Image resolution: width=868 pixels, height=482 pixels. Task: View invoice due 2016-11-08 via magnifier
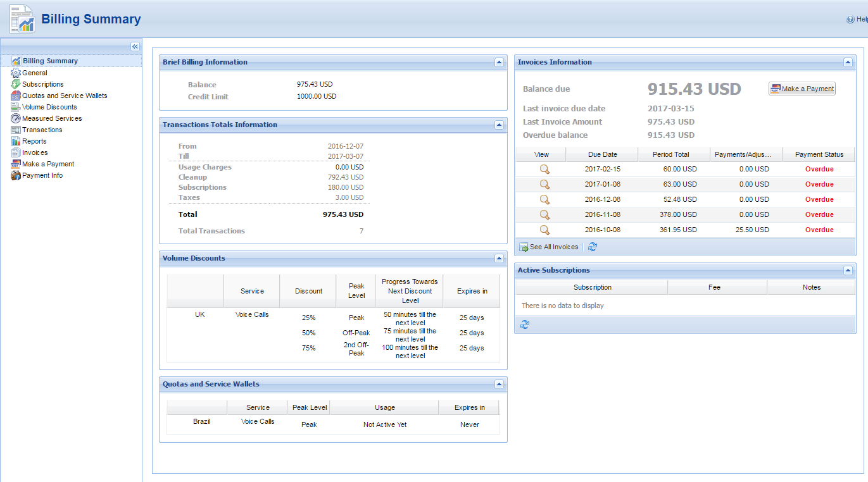tap(544, 214)
